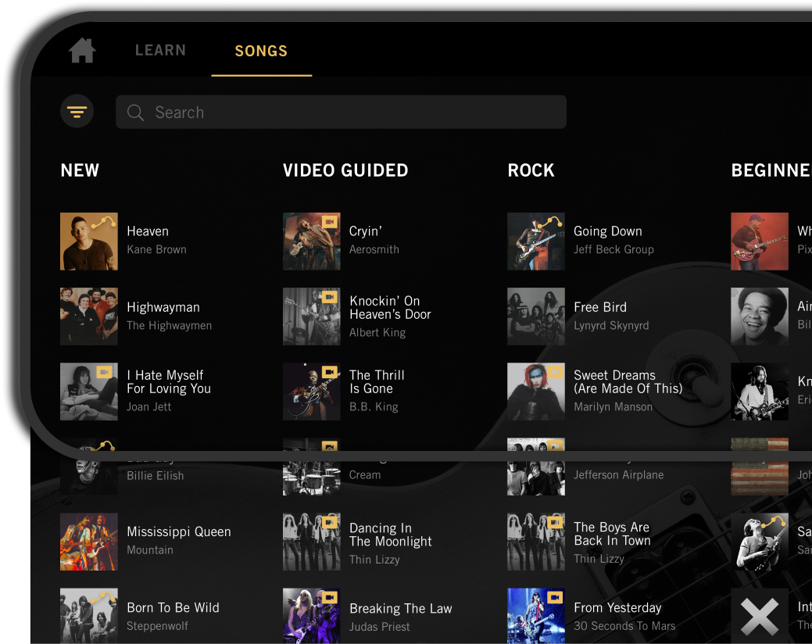812x644 pixels.
Task: Open the VIDEO GUIDED category heading
Action: click(x=345, y=170)
